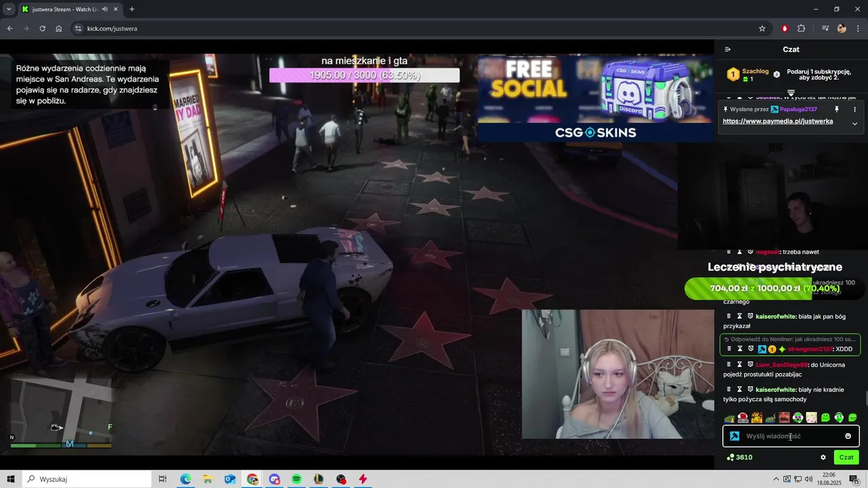
Task: Timeout kaiserofwhite on 'biały nie kradnie' message
Action: click(x=740, y=390)
